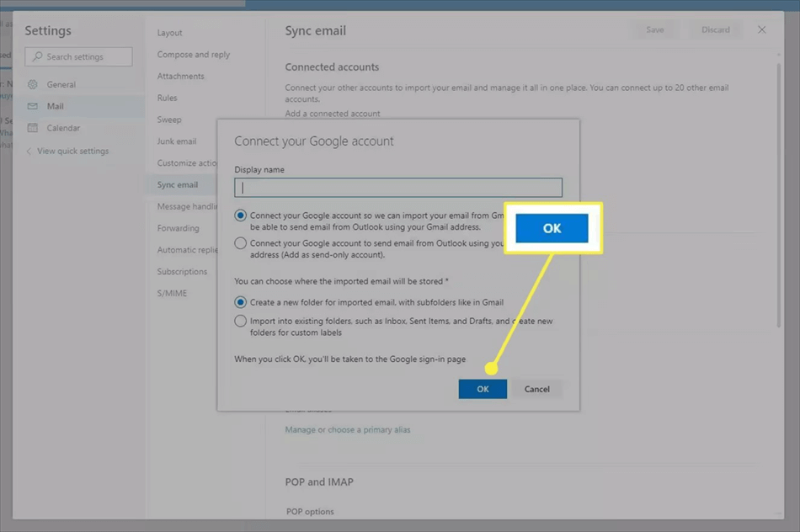Click the Add a connected account text

[332, 114]
